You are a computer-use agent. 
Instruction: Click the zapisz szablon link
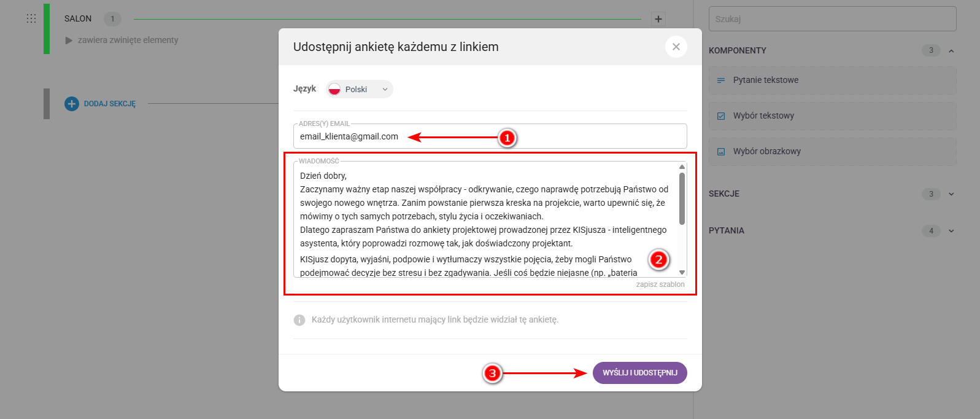pyautogui.click(x=660, y=284)
